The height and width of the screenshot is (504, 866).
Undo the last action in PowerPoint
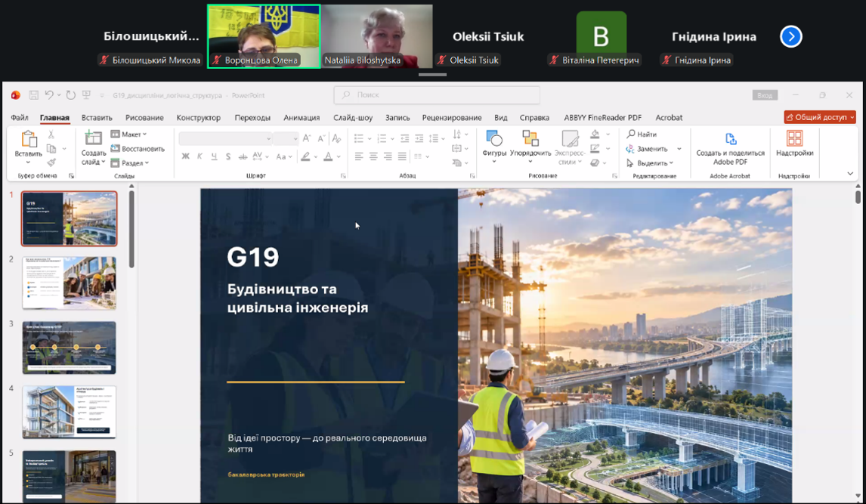(49, 95)
